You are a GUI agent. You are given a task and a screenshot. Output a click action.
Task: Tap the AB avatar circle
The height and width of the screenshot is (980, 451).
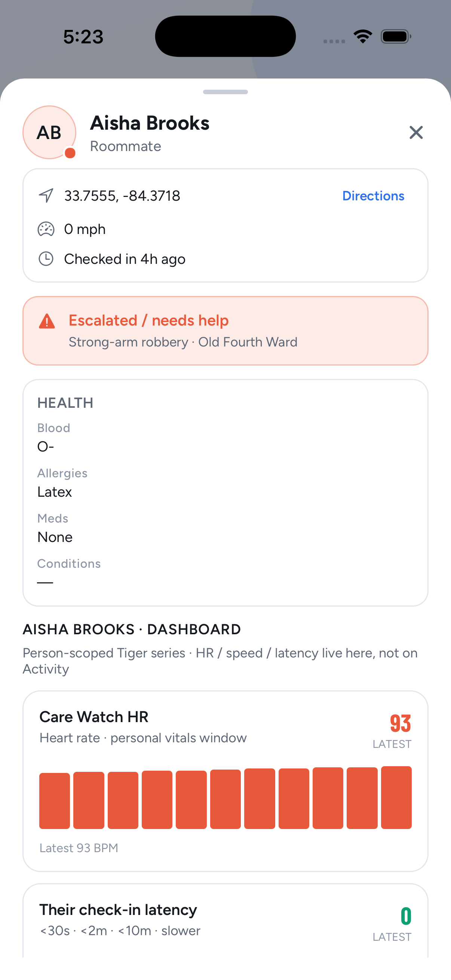tap(49, 132)
